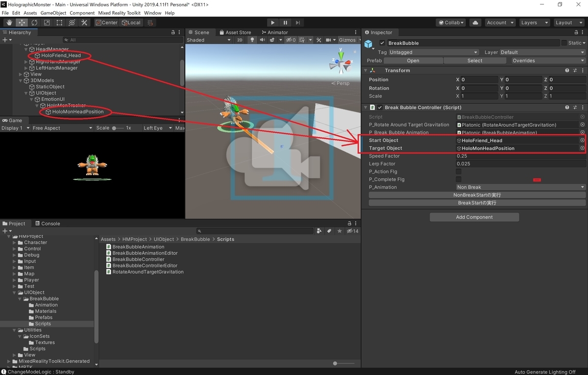588x375 pixels.
Task: Open the File menu
Action: [5, 13]
